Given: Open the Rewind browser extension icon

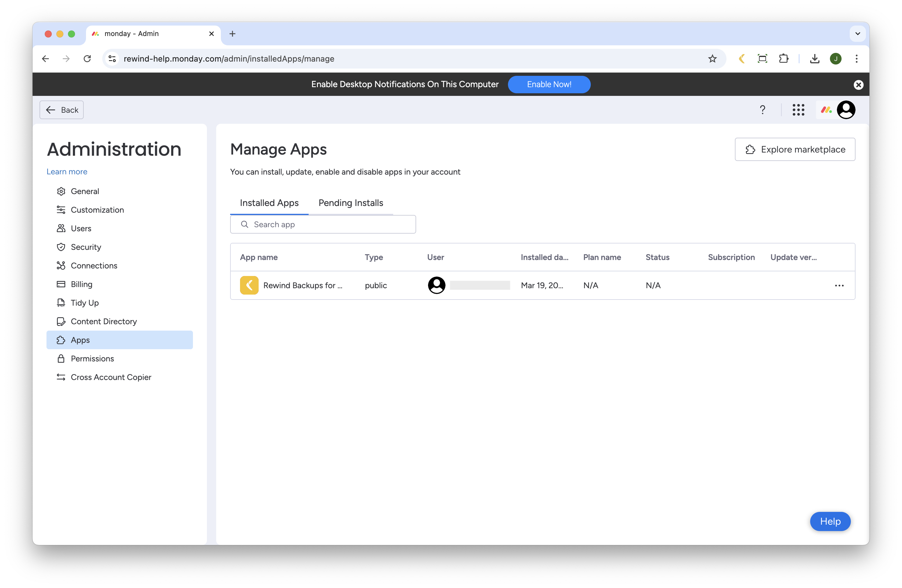Looking at the screenshot, I should [742, 59].
